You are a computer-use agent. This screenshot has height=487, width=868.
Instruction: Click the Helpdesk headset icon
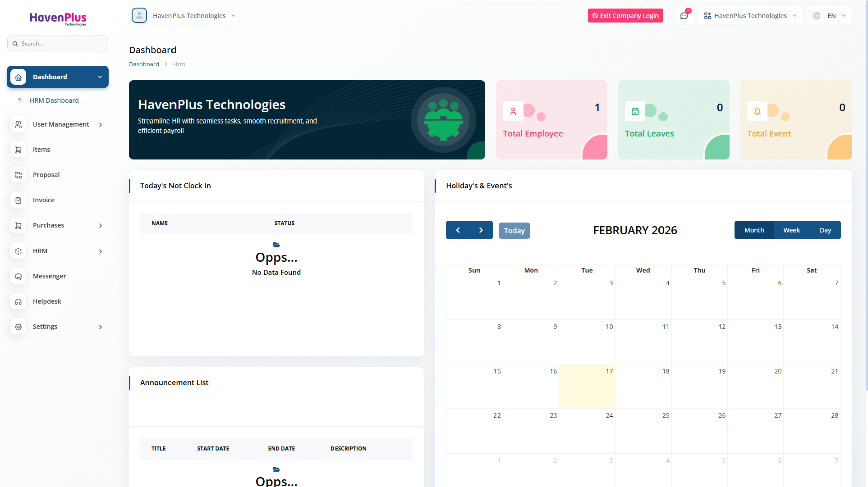(18, 301)
